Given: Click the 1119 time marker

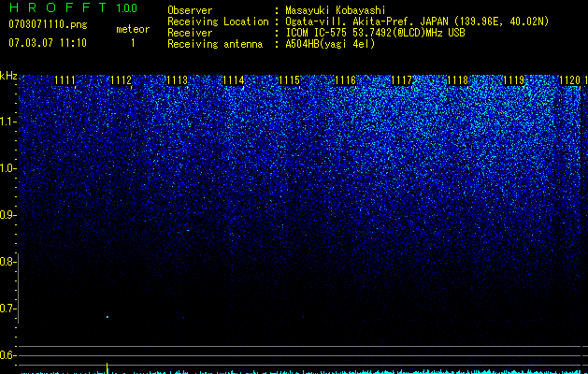Looking at the screenshot, I should pyautogui.click(x=513, y=80).
